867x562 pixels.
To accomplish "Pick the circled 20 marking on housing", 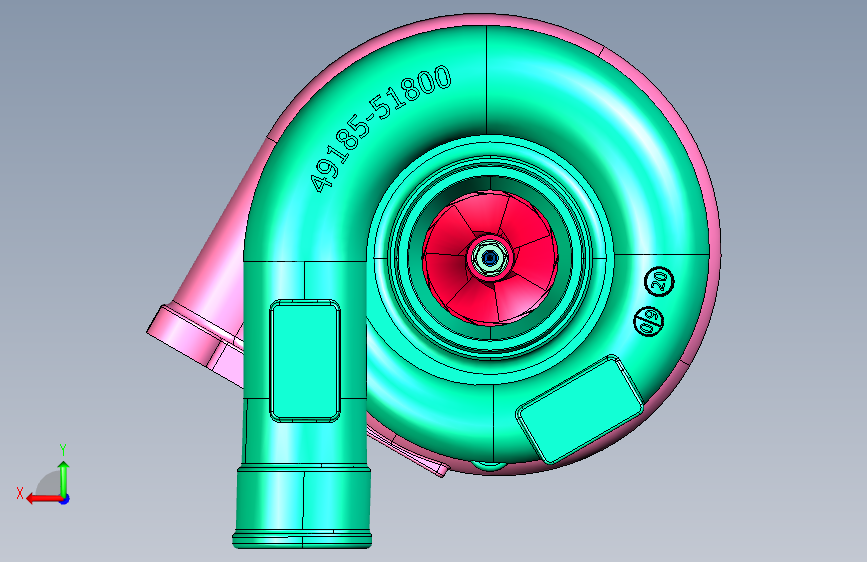I will pos(659,281).
